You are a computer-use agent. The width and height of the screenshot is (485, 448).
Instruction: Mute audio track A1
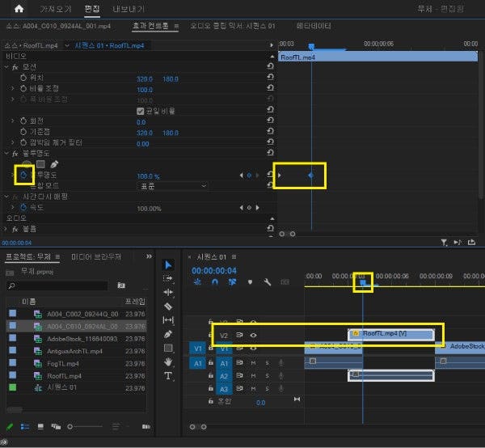tap(253, 363)
